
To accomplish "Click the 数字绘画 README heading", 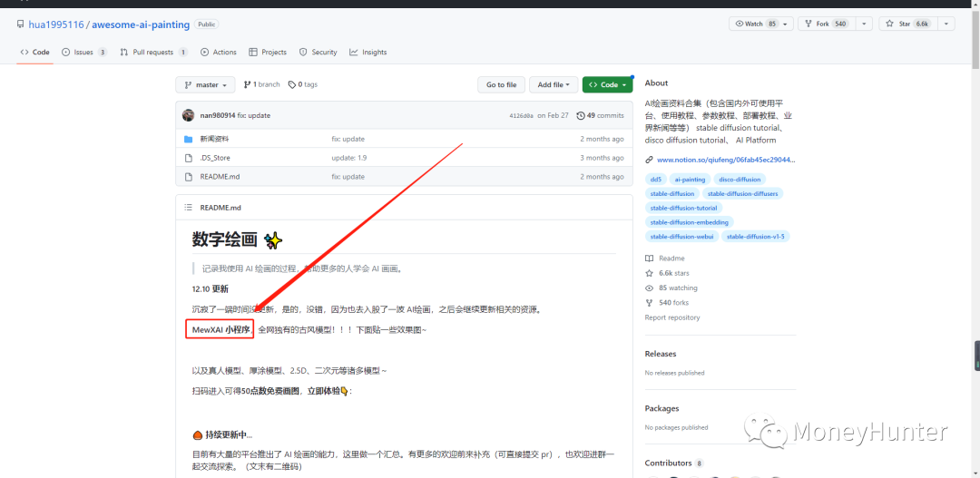I will pos(224,240).
